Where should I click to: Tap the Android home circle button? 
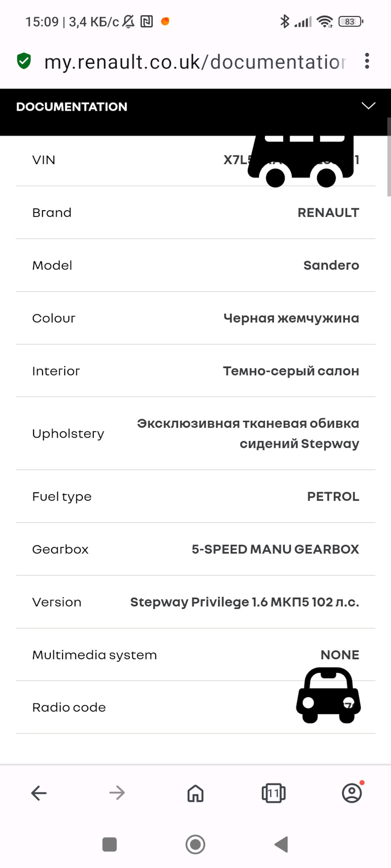[195, 844]
